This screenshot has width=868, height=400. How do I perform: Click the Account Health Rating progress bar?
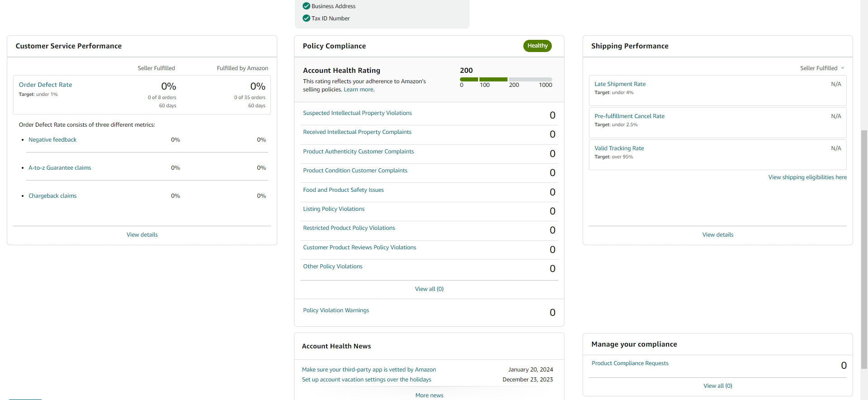click(x=506, y=79)
